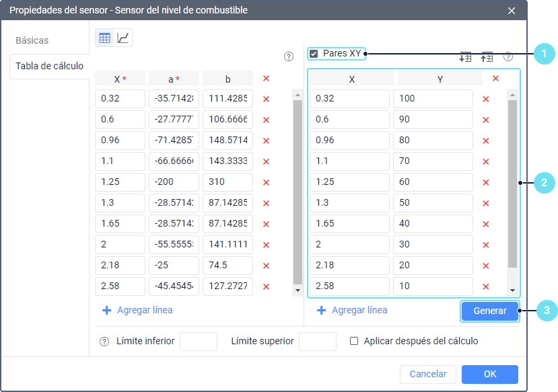Screen dimensions: 558x392
Task: Click the export table icon above XY pairs
Action: (486, 57)
